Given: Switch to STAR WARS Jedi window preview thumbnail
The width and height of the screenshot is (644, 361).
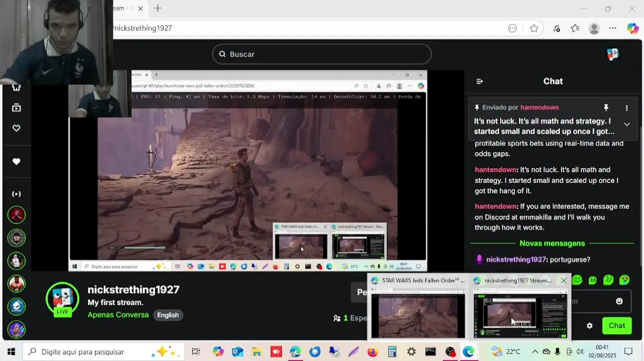Looking at the screenshot, I should pos(418,316).
